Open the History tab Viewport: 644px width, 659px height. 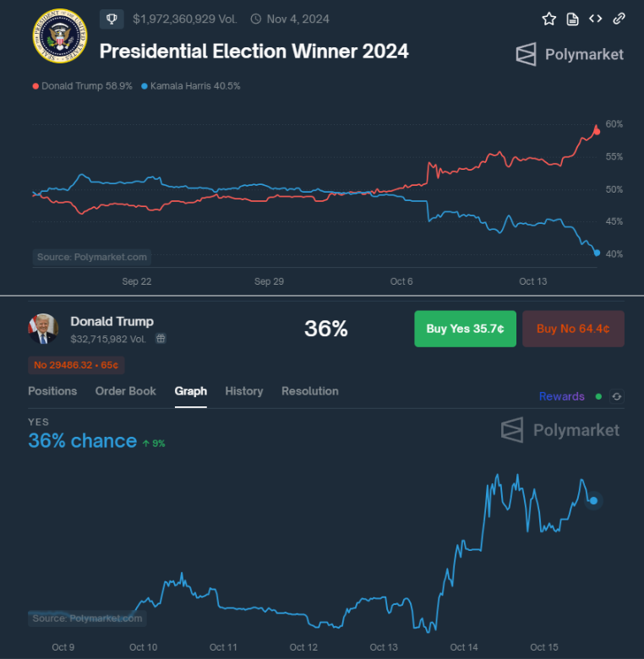pyautogui.click(x=244, y=391)
